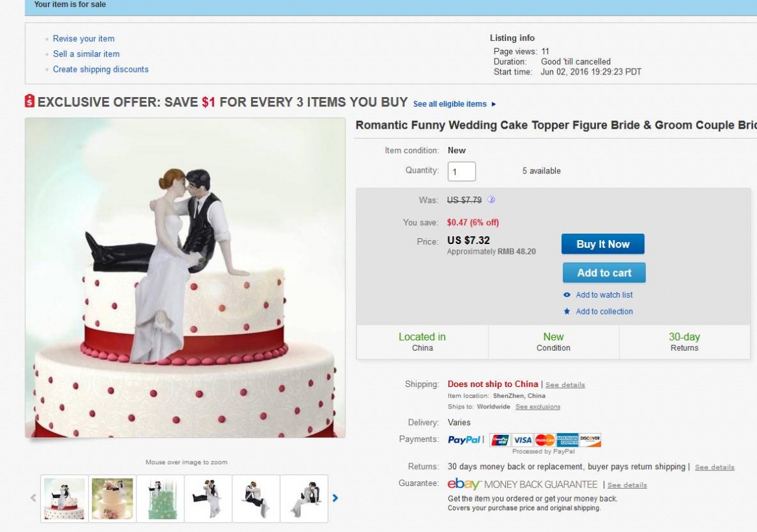Viewport: 757px width, 532px height.
Task: Open Create shipping discounts link
Action: pyautogui.click(x=100, y=69)
